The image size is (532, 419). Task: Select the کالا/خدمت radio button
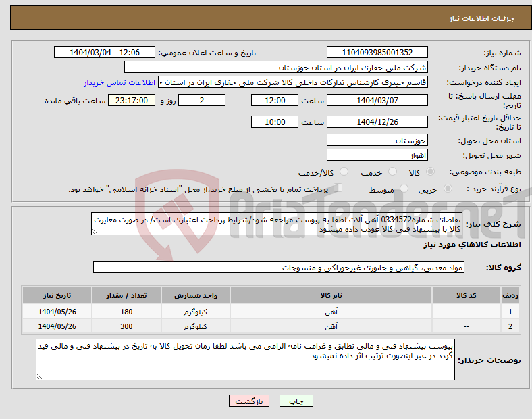[344, 172]
